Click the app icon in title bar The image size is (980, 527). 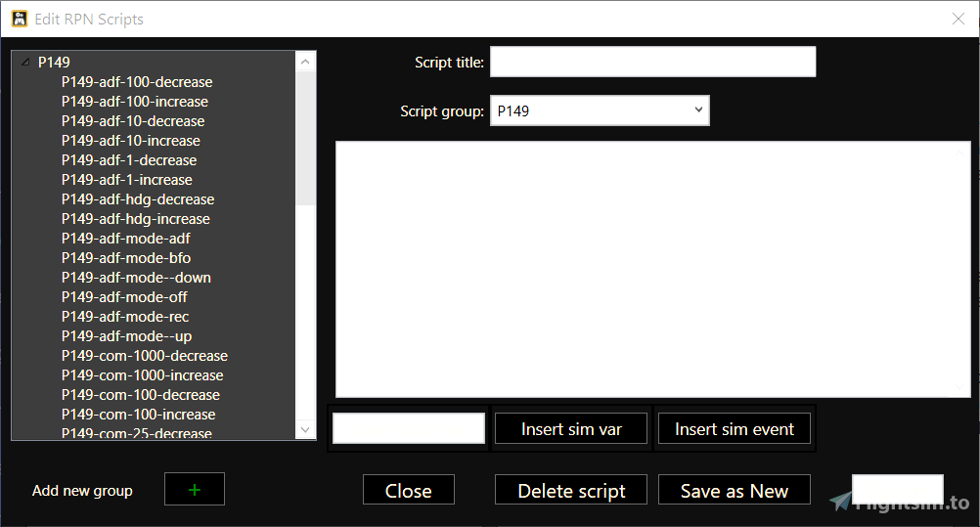pos(19,19)
